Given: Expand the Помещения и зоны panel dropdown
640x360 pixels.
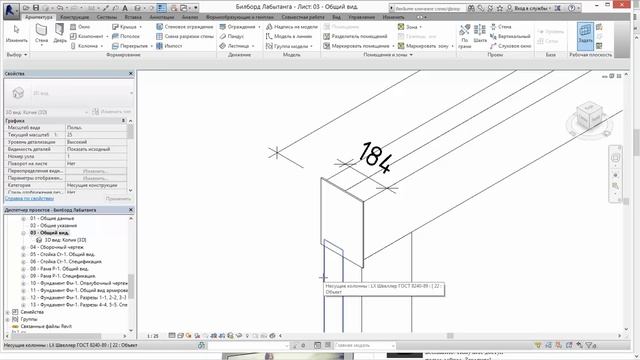Looking at the screenshot, I should (x=388, y=55).
